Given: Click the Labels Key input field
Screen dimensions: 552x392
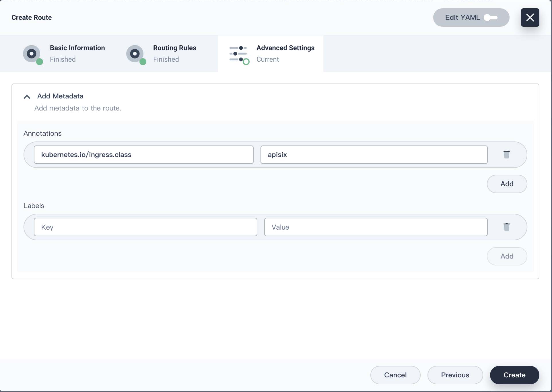Looking at the screenshot, I should pos(145,227).
